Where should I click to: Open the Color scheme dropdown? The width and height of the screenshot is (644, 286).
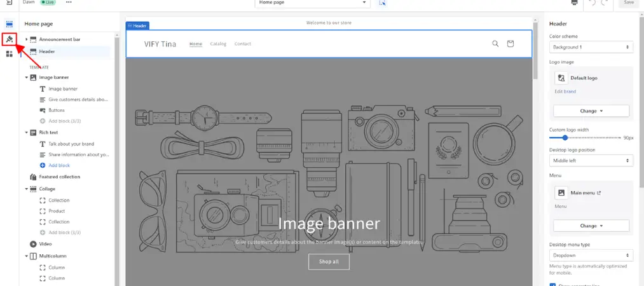[x=591, y=47]
